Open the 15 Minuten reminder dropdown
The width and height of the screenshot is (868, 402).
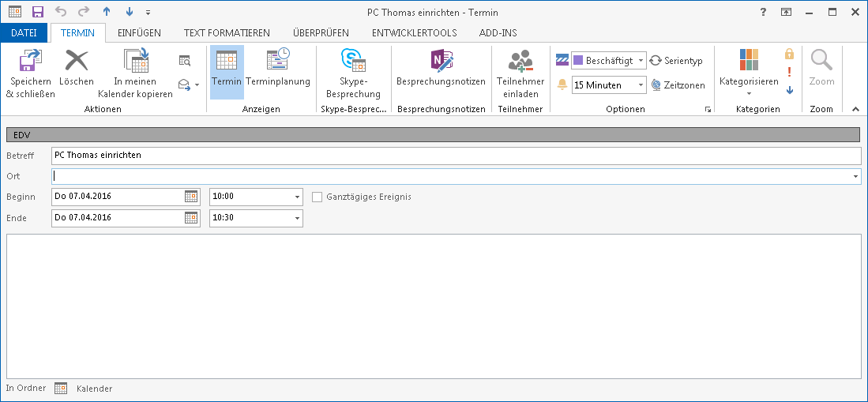[641, 85]
